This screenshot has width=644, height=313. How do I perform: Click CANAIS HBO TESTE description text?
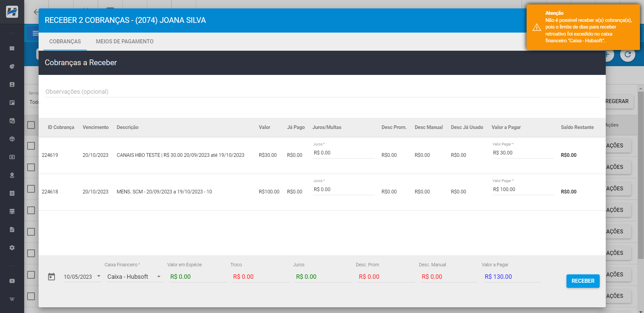(x=181, y=155)
